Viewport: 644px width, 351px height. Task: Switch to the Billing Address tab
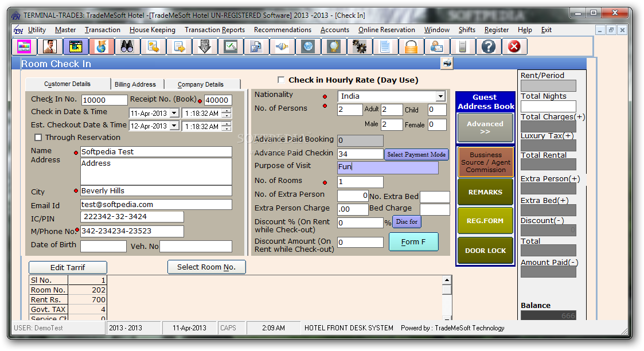pos(135,84)
